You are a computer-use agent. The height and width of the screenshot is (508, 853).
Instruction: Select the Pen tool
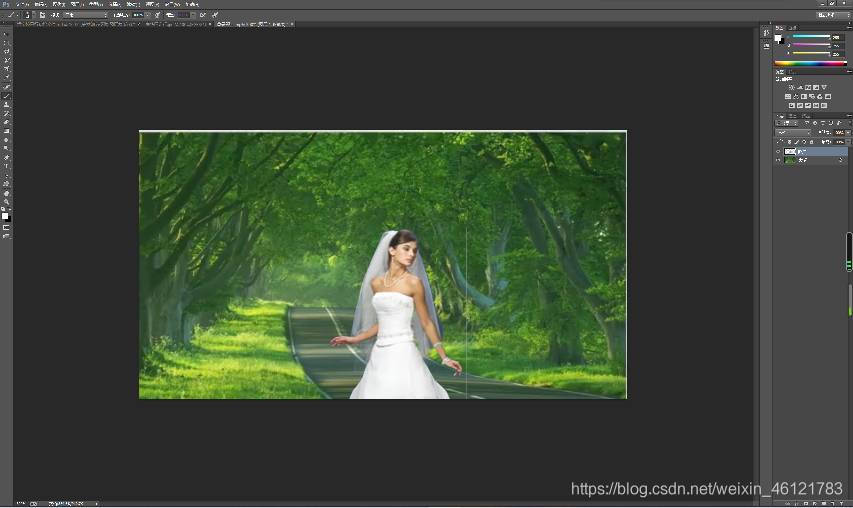7,157
